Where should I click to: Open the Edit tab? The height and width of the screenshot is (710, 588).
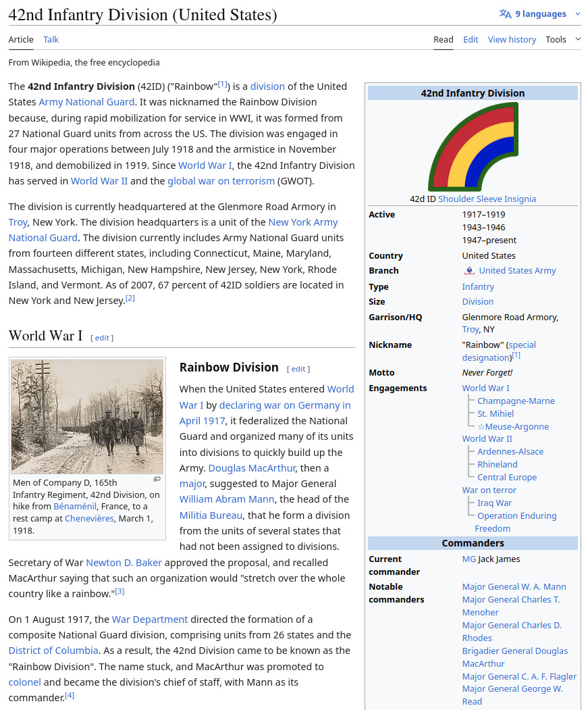[471, 39]
